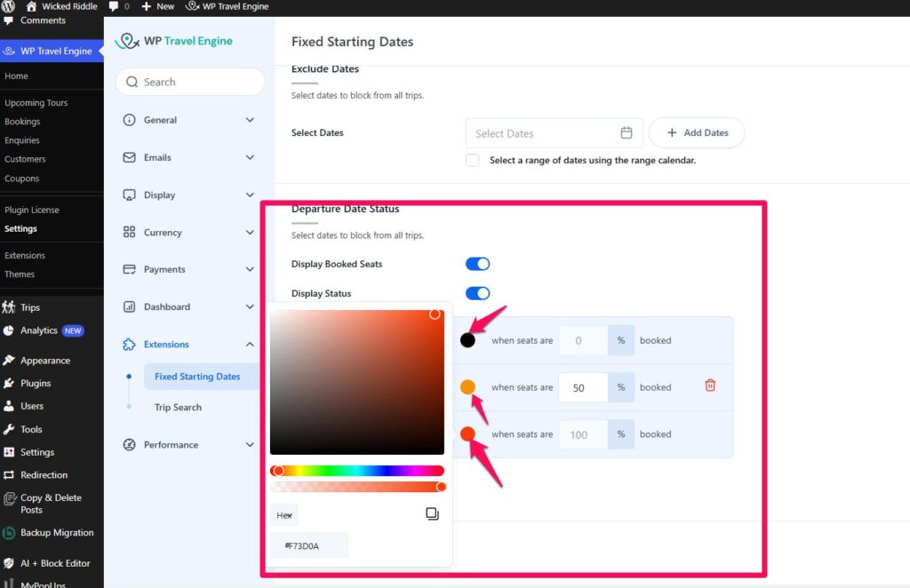The image size is (910, 588).
Task: Open Customers in WordPress menu
Action: (x=25, y=159)
